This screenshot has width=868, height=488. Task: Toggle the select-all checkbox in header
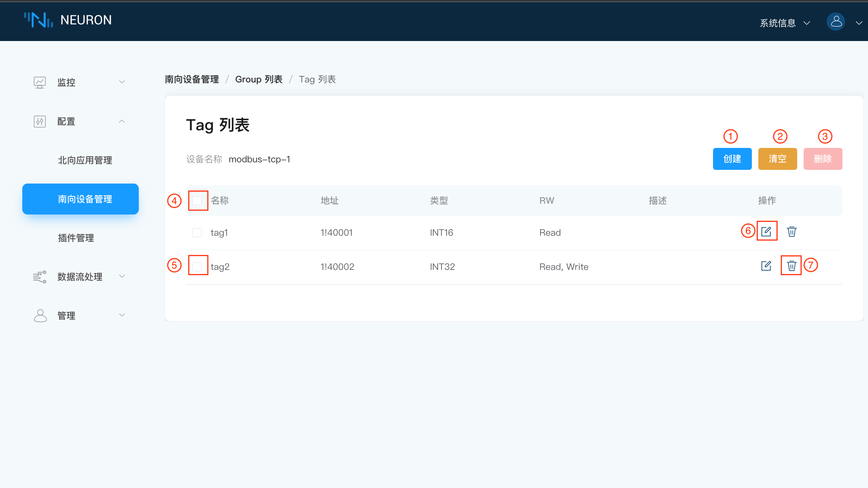197,200
